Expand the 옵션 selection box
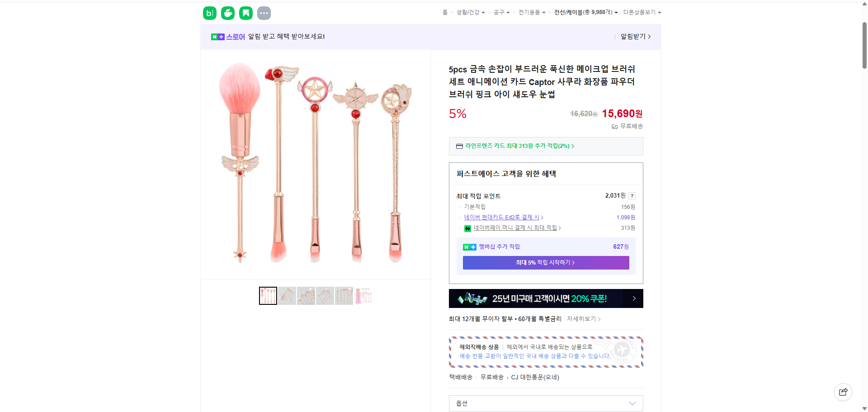This screenshot has height=412, width=868. point(545,403)
